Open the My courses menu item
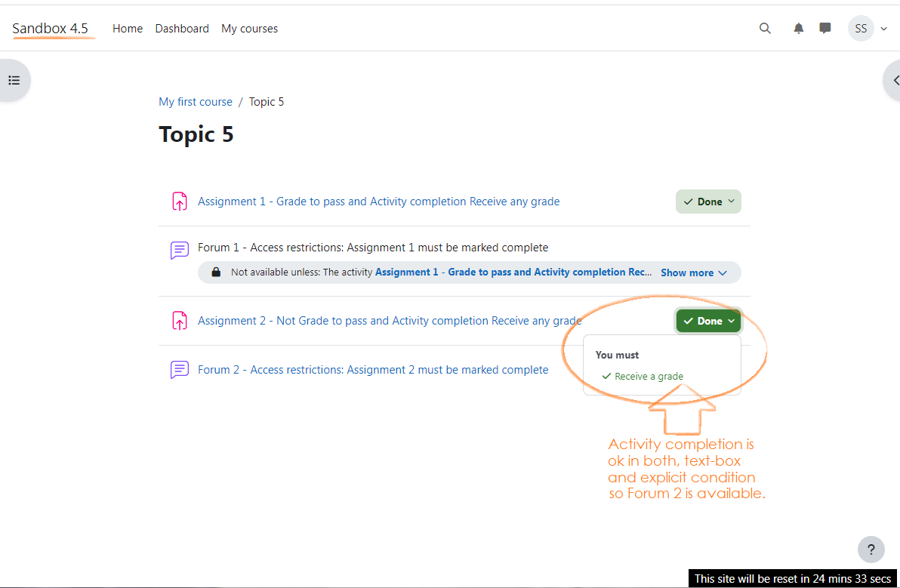This screenshot has width=900, height=588. 250,29
